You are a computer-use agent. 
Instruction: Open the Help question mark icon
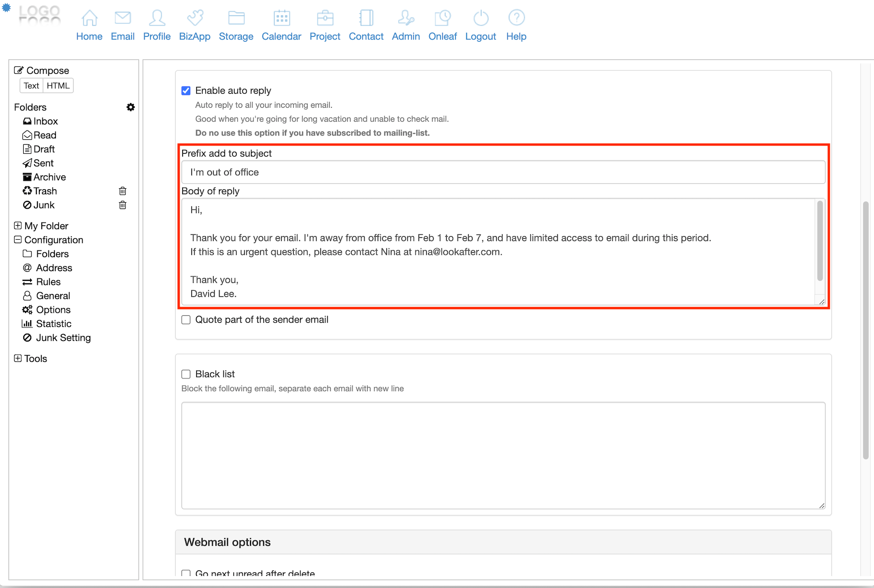(516, 18)
